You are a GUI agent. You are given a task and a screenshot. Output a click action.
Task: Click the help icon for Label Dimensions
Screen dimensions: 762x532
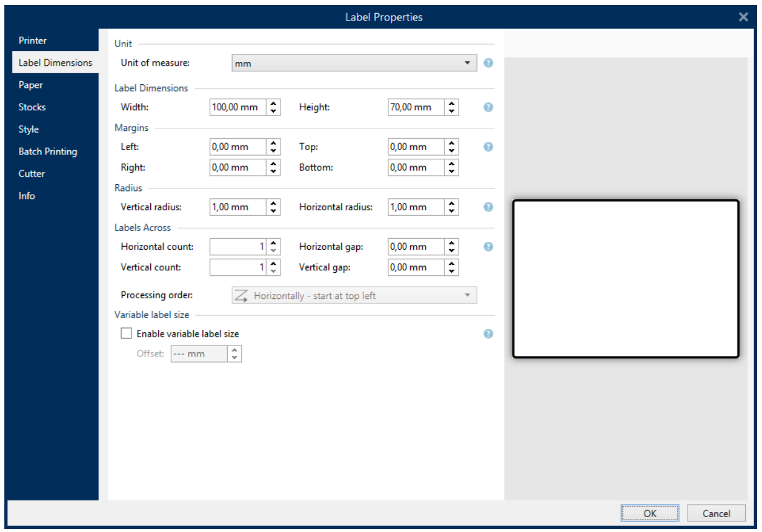click(x=488, y=107)
